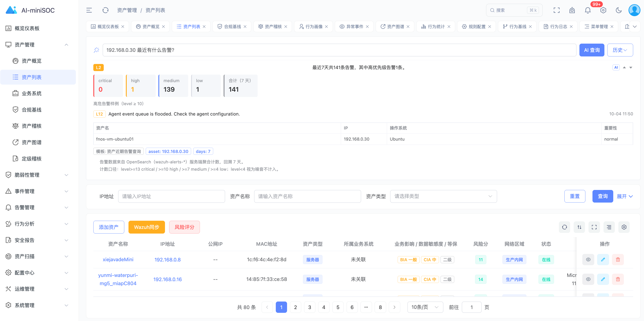Open the table density icon
The height and width of the screenshot is (321, 644).
click(609, 227)
